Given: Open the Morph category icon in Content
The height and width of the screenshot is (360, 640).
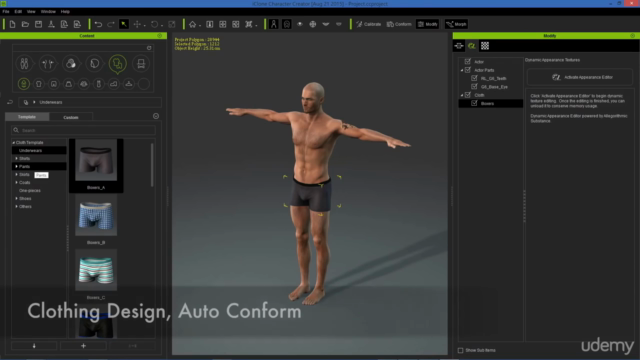Looking at the screenshot, I should [x=48, y=64].
